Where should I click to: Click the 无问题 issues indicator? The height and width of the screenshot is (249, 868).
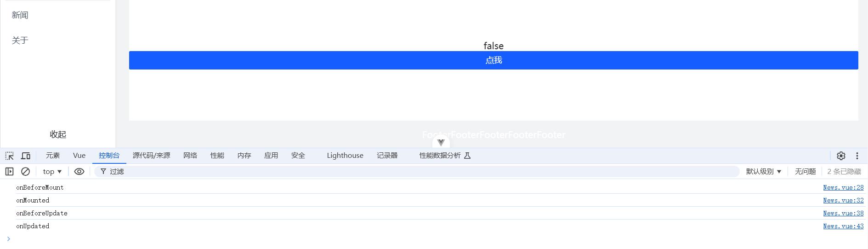[805, 171]
